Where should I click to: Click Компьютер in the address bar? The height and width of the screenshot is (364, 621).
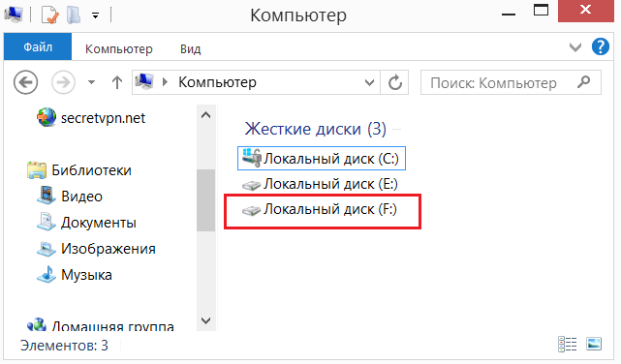coord(217,82)
